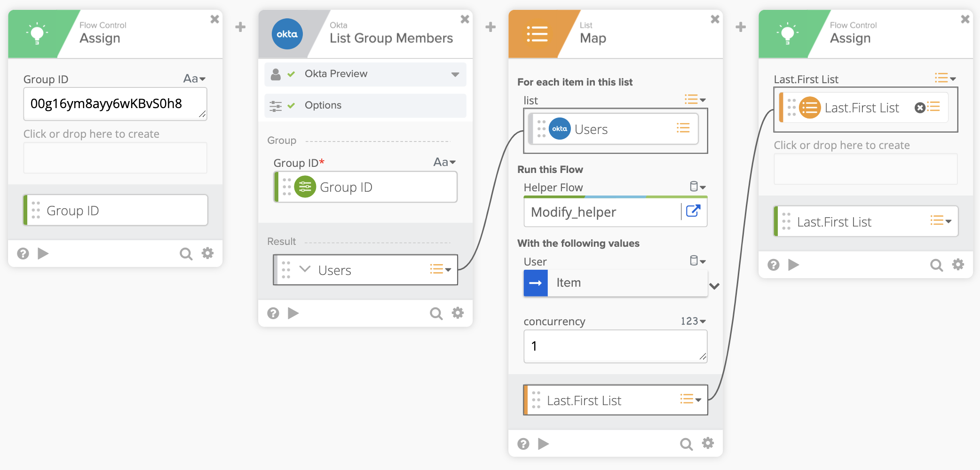Click the concurrency input field
This screenshot has width=980, height=470.
coord(615,346)
